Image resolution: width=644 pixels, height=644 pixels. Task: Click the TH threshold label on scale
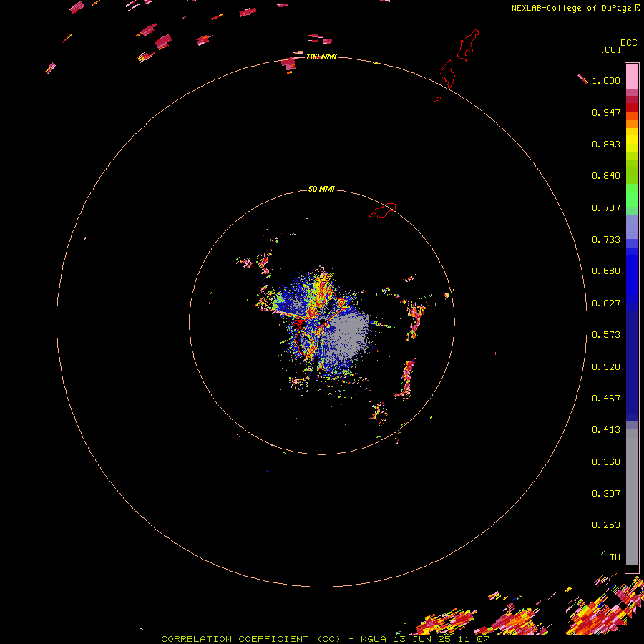615,557
